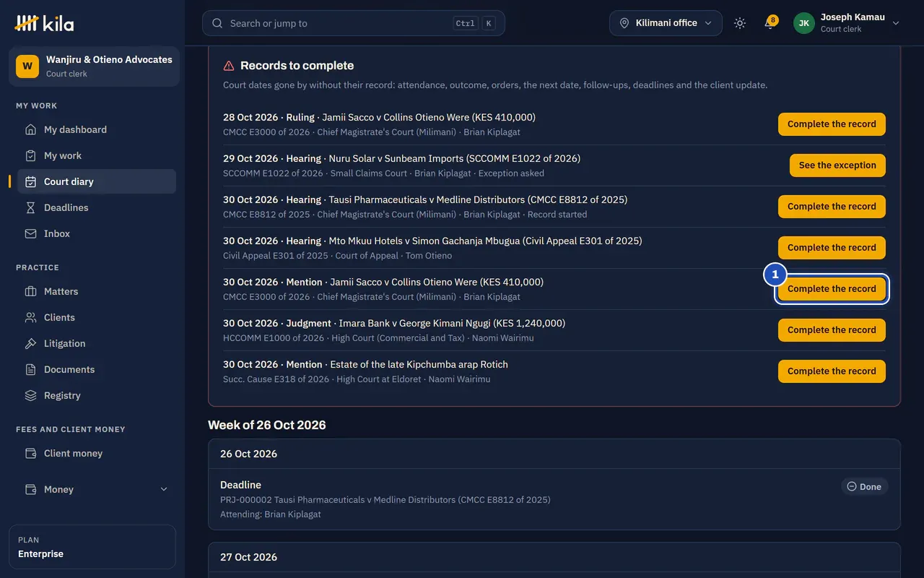Click the JK user avatar
Viewport: 924px width, 578px height.
(x=804, y=23)
